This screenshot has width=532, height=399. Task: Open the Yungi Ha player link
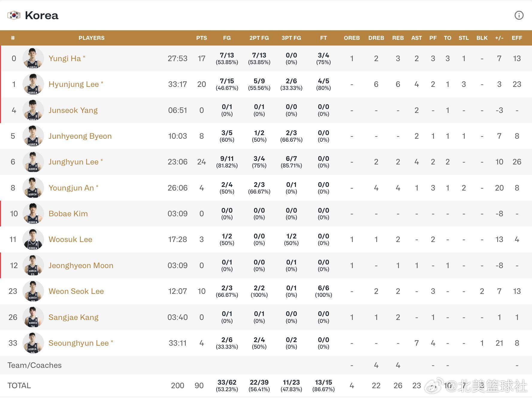point(65,58)
